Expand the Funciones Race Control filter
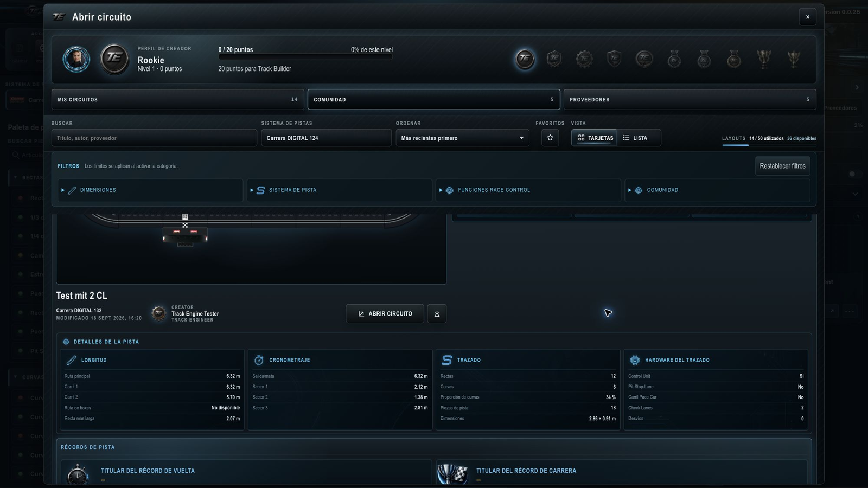This screenshot has width=868, height=488. [x=528, y=190]
